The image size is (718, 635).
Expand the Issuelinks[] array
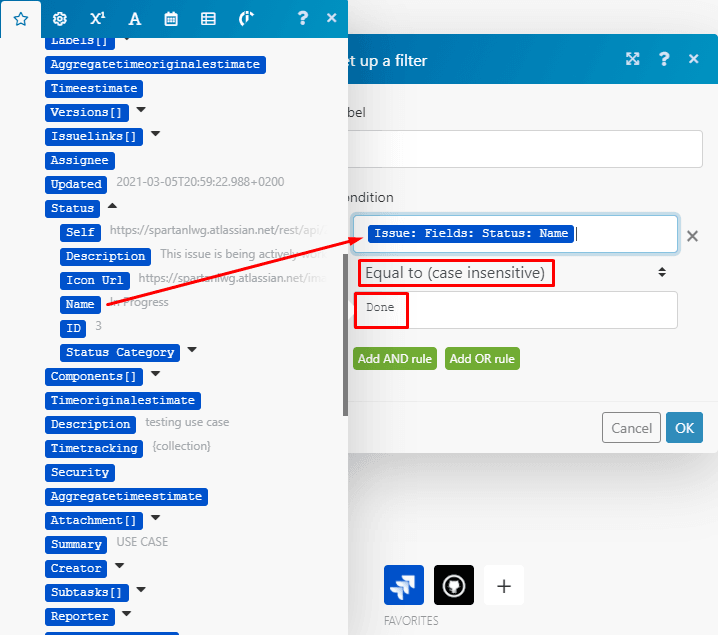click(x=155, y=134)
